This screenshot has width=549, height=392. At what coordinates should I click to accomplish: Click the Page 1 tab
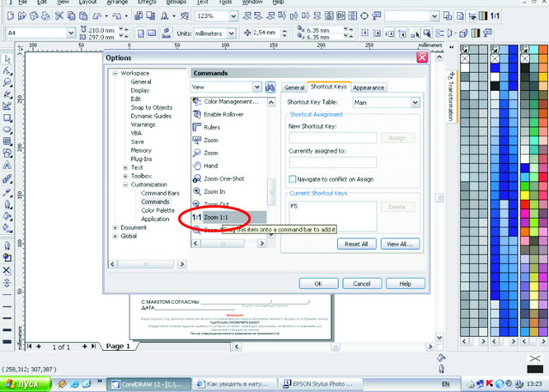(x=118, y=347)
